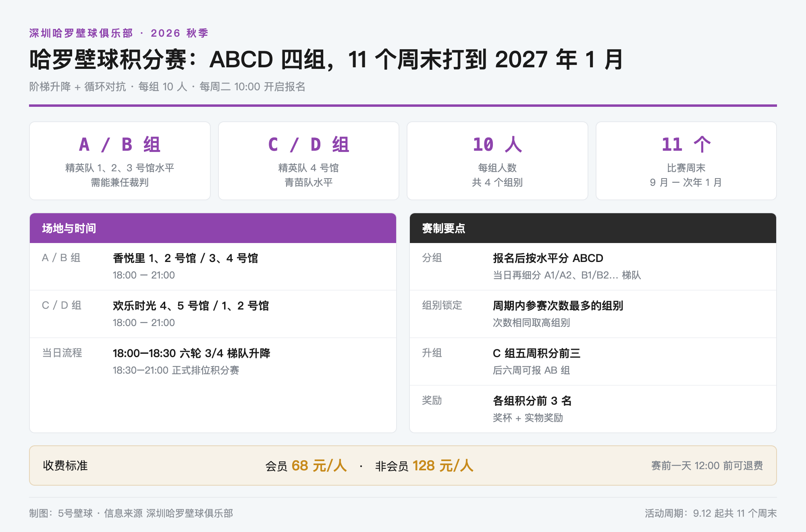Click the non-member price '128 元/人'

coord(443,465)
